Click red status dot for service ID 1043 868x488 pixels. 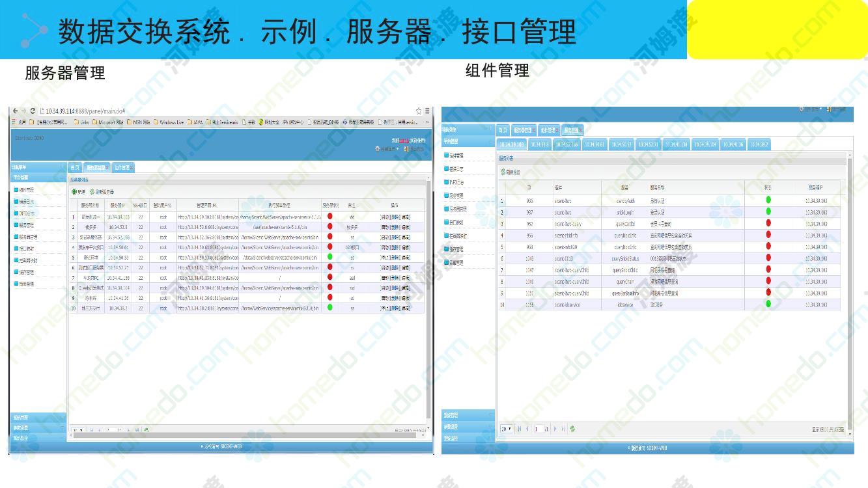tap(768, 258)
